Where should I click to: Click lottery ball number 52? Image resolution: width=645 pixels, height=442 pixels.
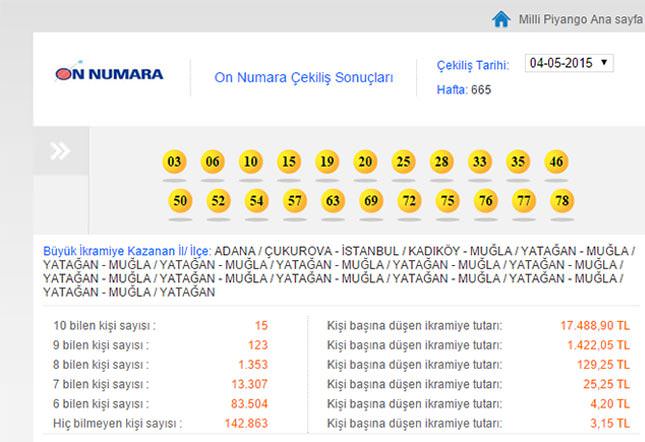click(x=218, y=201)
